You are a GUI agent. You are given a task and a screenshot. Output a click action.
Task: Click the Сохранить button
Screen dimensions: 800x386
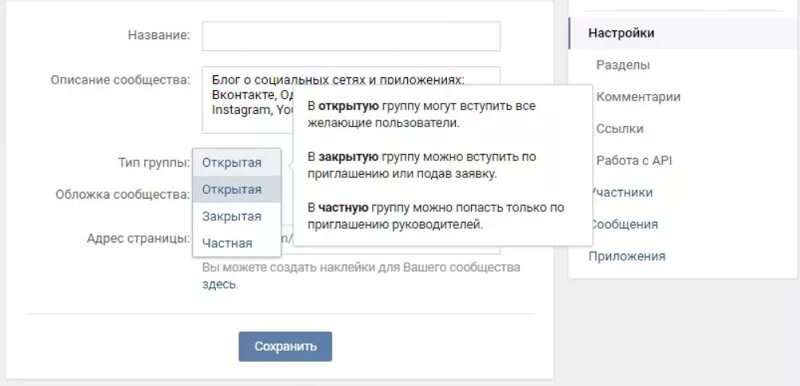tap(285, 347)
